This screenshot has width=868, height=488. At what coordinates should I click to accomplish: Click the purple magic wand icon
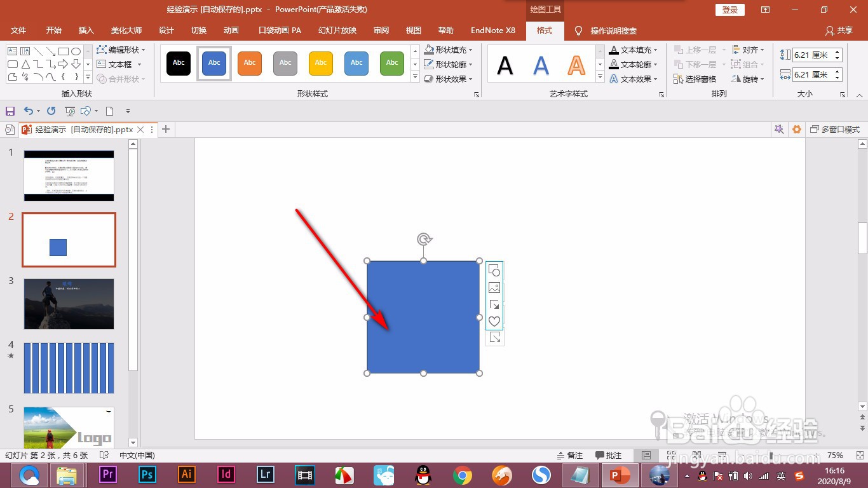(x=778, y=129)
